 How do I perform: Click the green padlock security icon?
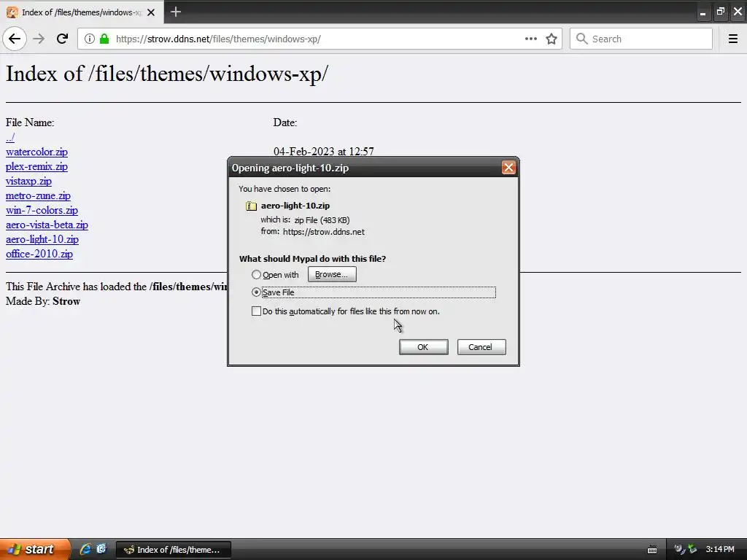pyautogui.click(x=104, y=39)
